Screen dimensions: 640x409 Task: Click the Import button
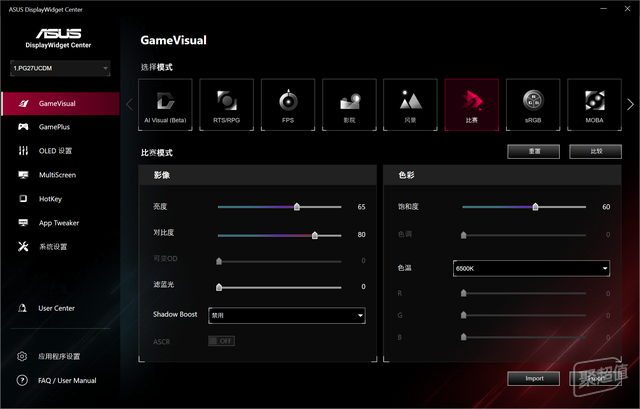point(533,378)
